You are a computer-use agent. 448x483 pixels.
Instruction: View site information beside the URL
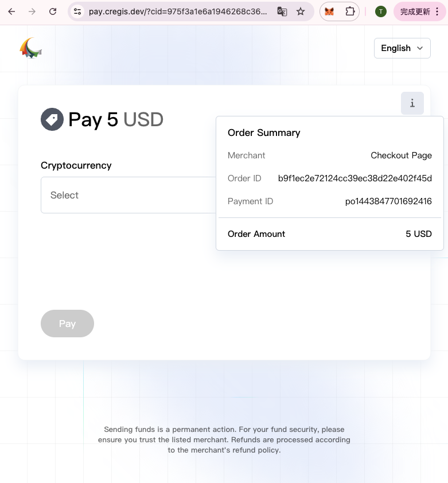click(77, 11)
